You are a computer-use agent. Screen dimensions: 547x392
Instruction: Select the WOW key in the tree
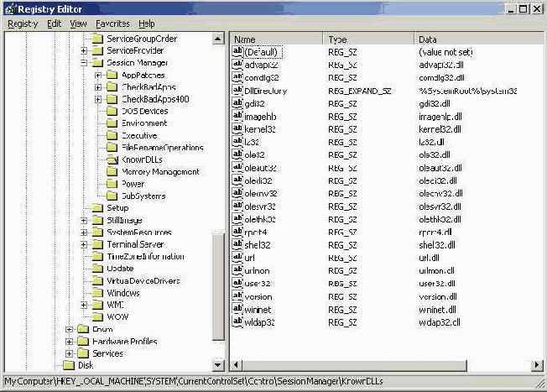coord(117,317)
